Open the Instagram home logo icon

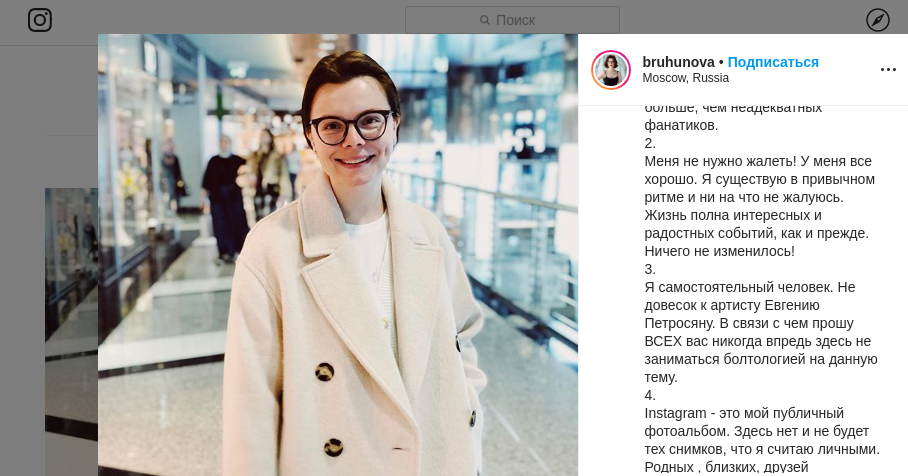40,20
